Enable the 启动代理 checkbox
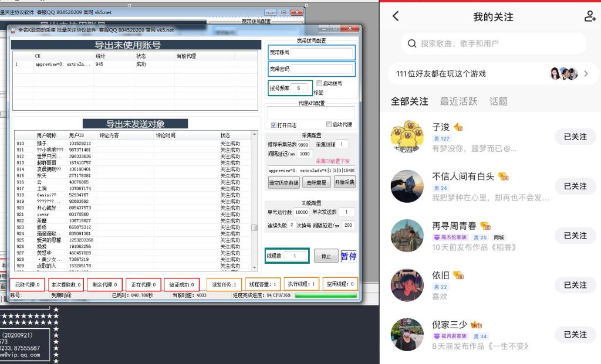The height and width of the screenshot is (364, 601). tap(329, 124)
